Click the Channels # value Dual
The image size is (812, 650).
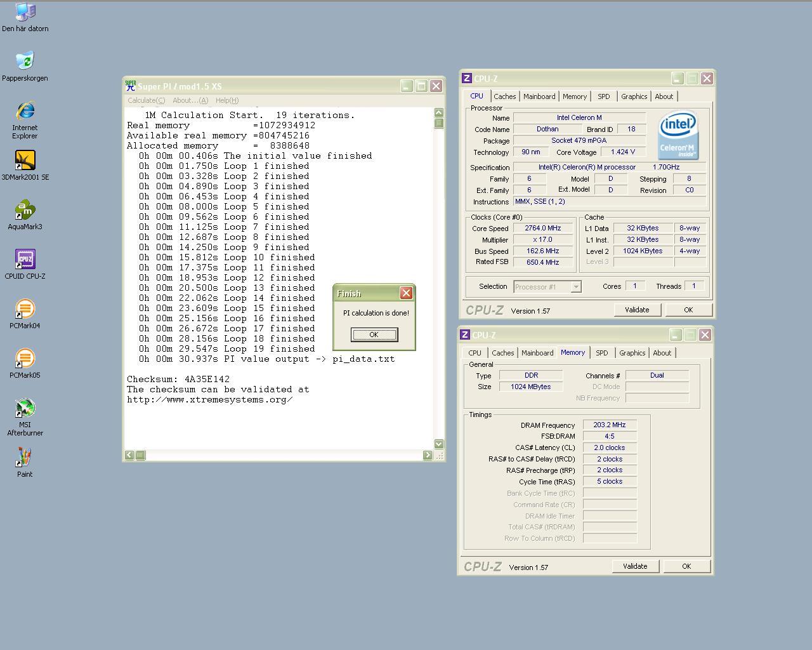point(657,376)
